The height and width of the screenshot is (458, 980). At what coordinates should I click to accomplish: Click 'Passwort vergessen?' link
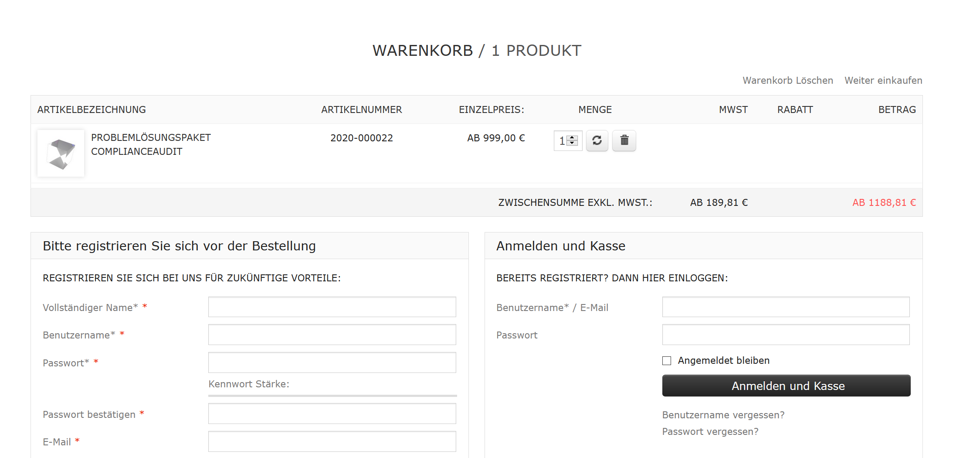coord(710,431)
